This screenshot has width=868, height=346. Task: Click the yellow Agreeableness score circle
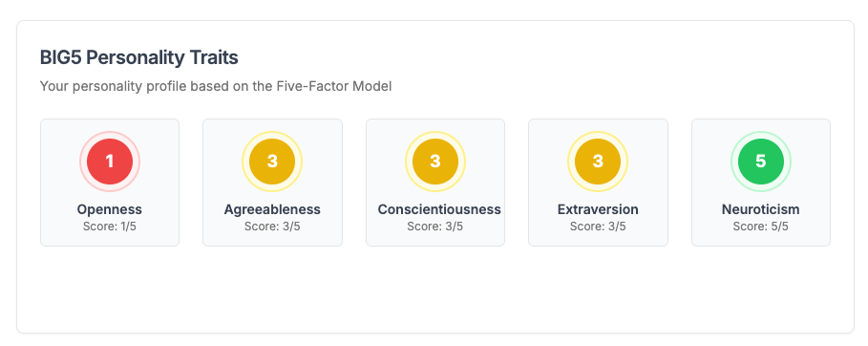pyautogui.click(x=272, y=162)
